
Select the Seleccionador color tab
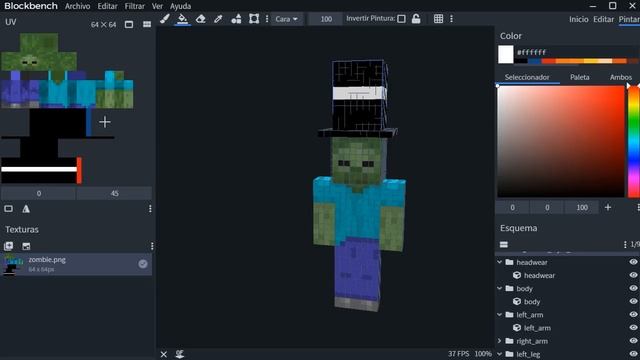[527, 77]
